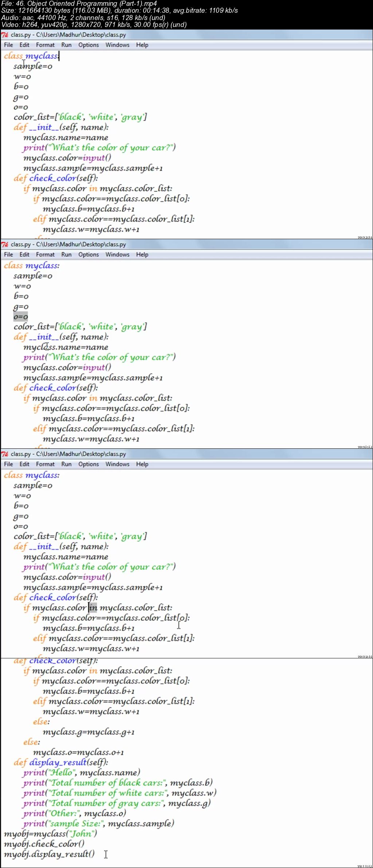Click the print("Hello", myclass.name) line
The image size is (373, 868).
point(82,772)
